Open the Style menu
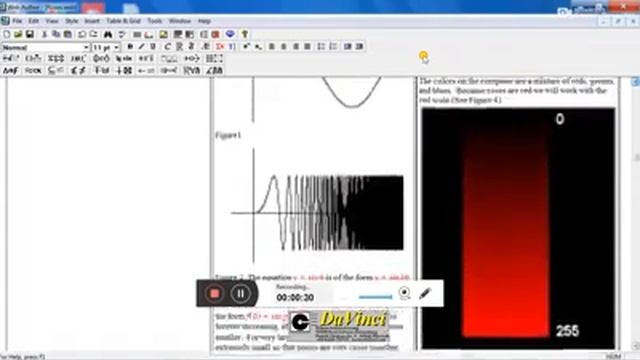The width and height of the screenshot is (640, 360). [71, 21]
